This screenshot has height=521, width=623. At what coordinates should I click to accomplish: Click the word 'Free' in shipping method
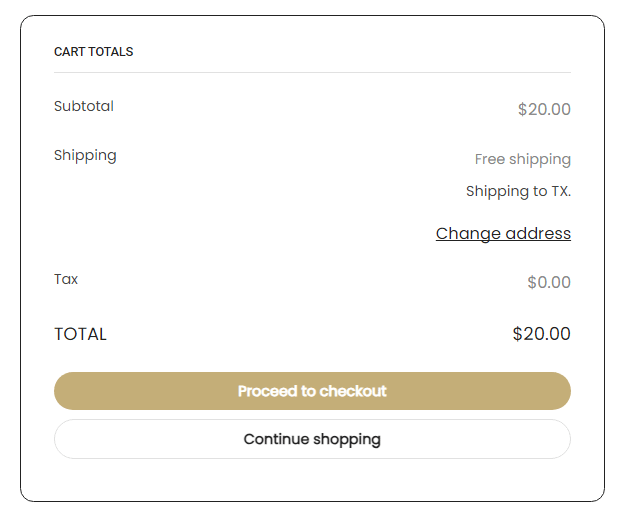(x=490, y=159)
